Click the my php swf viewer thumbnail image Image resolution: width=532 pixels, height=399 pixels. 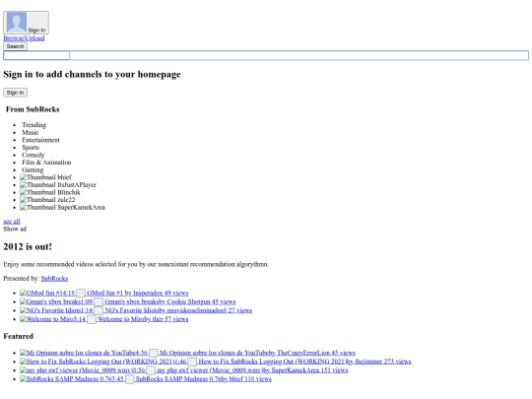pos(76,370)
